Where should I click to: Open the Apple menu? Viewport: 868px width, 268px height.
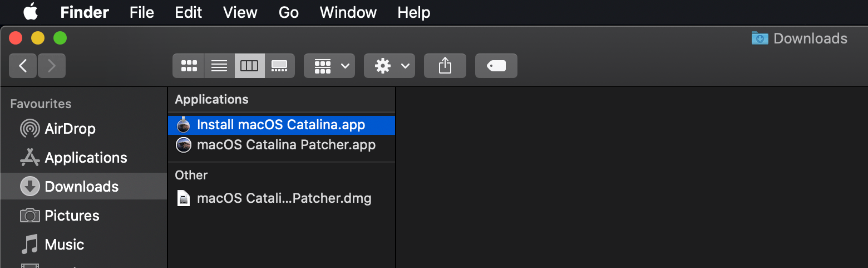[30, 12]
